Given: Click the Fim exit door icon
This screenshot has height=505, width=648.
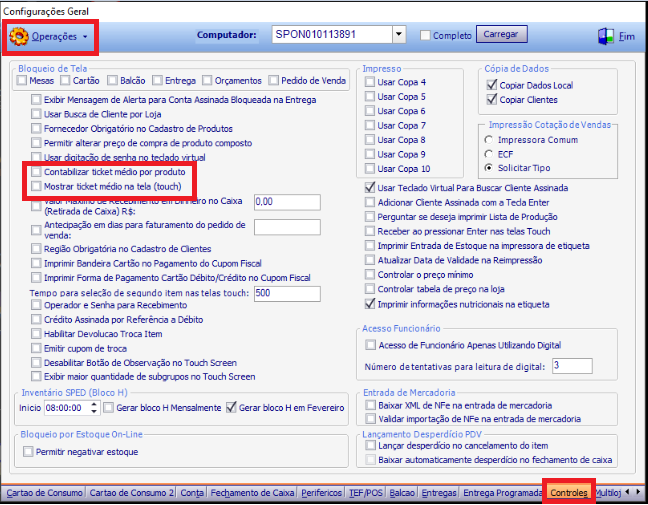Looking at the screenshot, I should click(x=606, y=36).
